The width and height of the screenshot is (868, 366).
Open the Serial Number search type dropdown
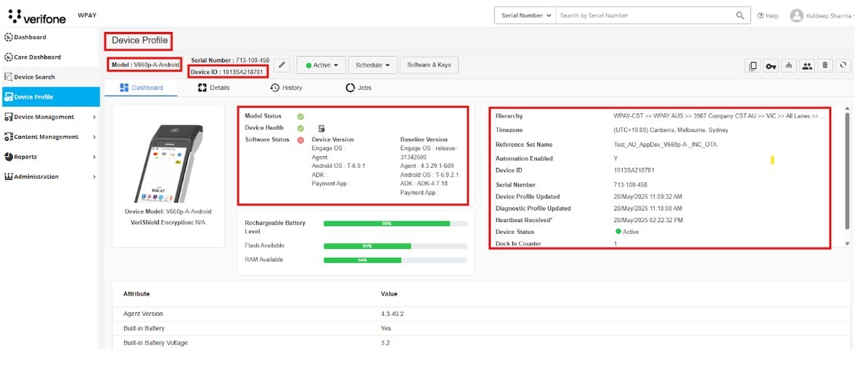coord(525,15)
